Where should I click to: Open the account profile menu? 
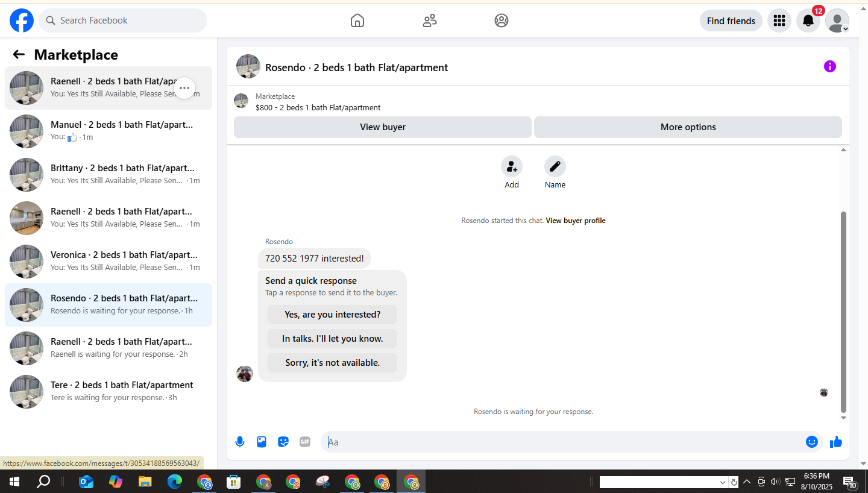point(837,20)
